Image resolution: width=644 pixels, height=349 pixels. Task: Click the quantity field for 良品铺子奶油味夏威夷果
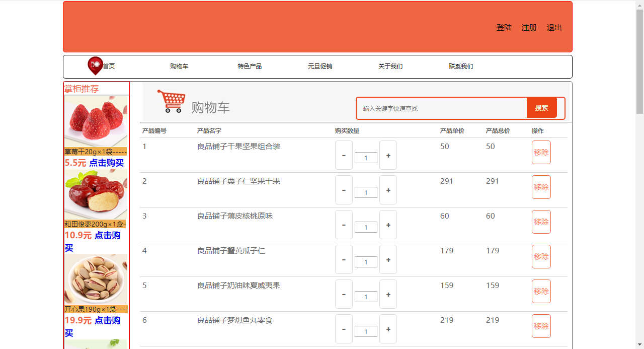pyautogui.click(x=366, y=297)
